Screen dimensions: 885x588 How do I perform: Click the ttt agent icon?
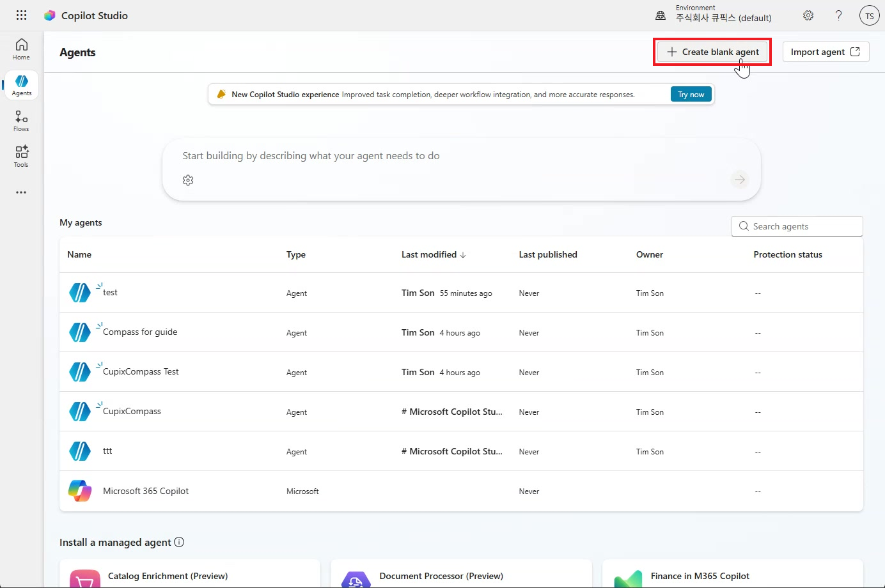80,451
